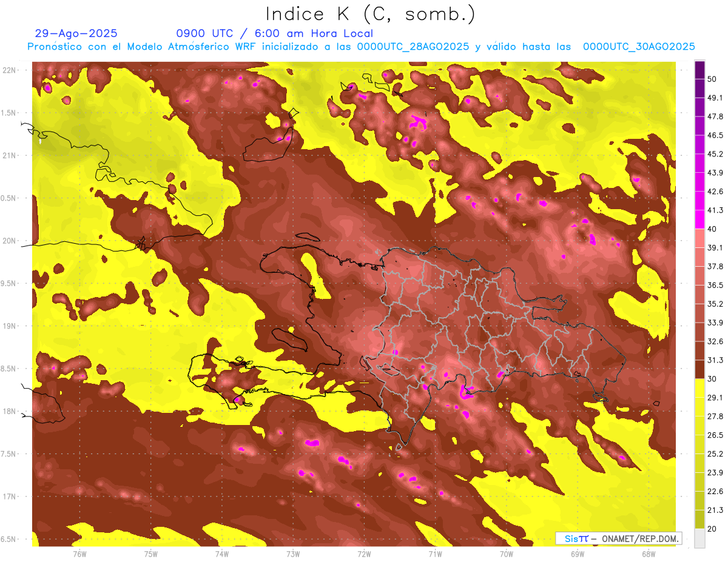This screenshot has height=562, width=728.
Task: Click the colorbar value "42.6"
Action: (715, 192)
